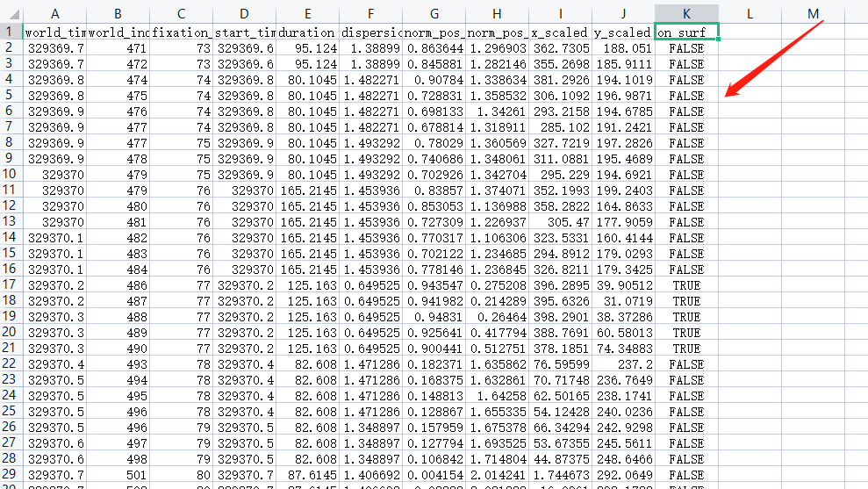Screen dimensions: 868x489
Task: Click cell A14 with value 329370.1
Action: pos(54,238)
